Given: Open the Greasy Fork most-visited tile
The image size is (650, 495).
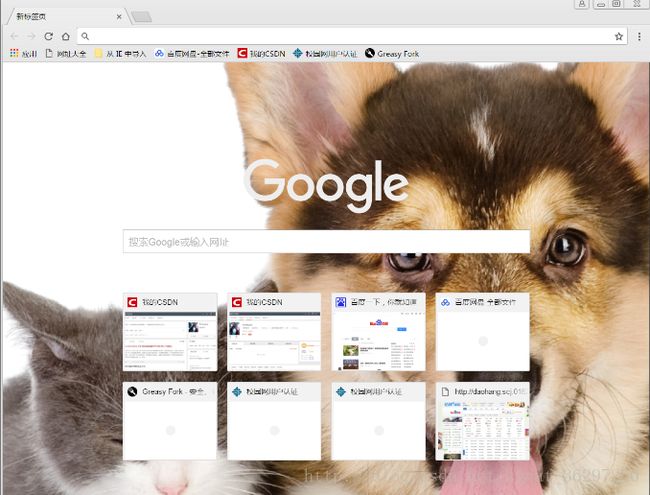Looking at the screenshot, I should [170, 421].
